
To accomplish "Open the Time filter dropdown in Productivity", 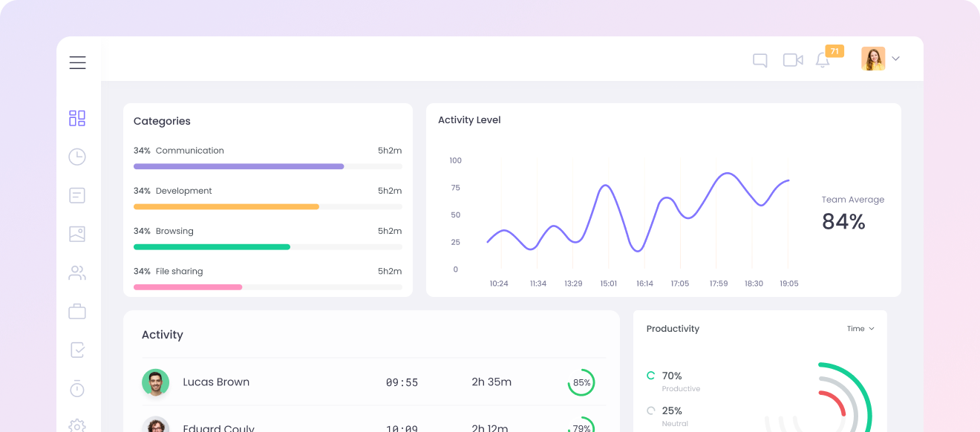I will click(x=860, y=328).
